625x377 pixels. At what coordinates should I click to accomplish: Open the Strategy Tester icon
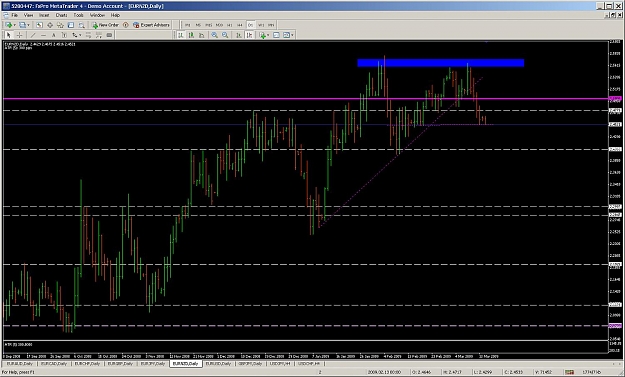(x=81, y=25)
